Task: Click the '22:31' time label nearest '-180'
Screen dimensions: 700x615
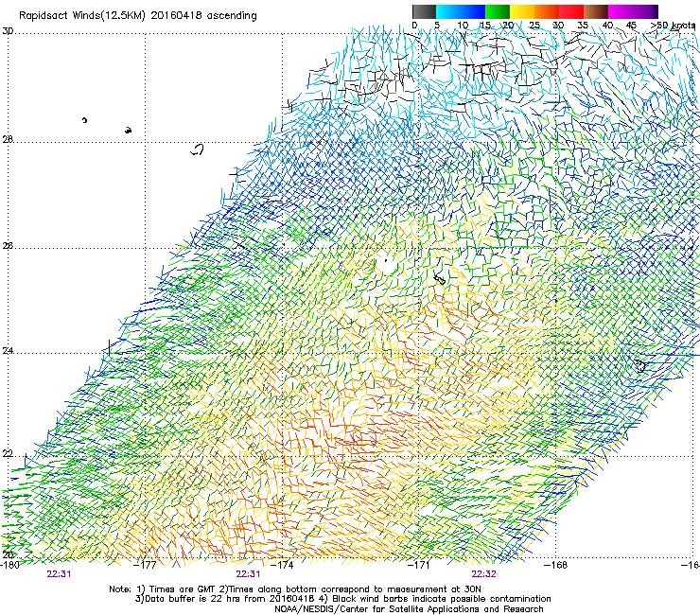Action: (x=59, y=574)
